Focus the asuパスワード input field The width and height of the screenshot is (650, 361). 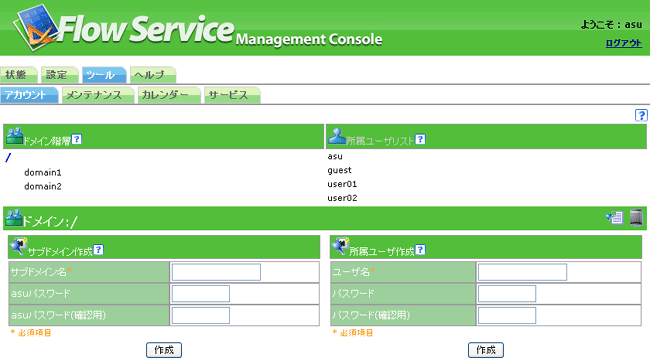201,293
